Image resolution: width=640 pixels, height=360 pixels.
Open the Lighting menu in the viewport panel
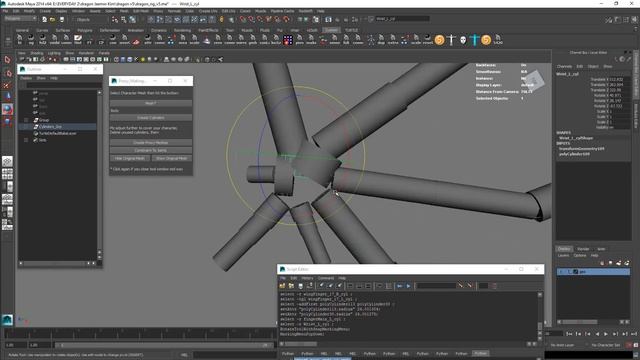pos(54,53)
